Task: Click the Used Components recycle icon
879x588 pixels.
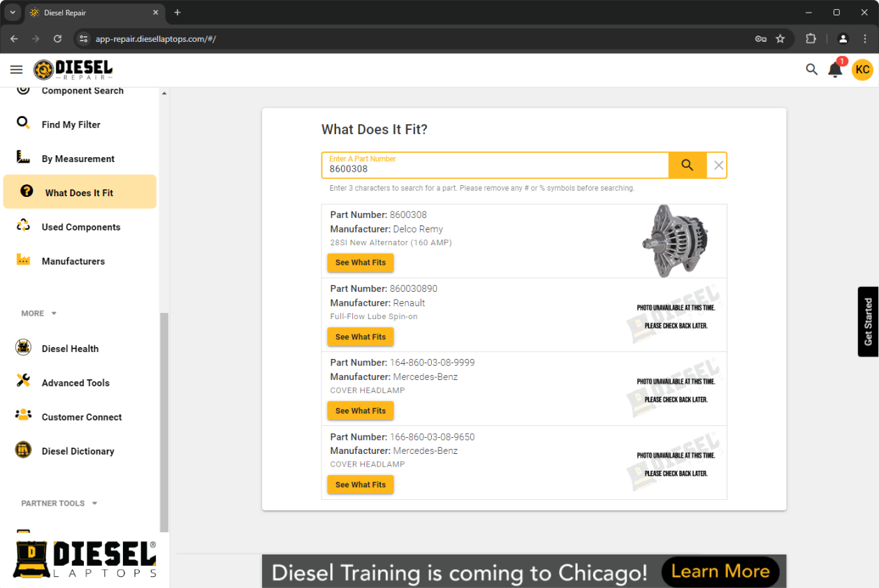Action: click(23, 226)
